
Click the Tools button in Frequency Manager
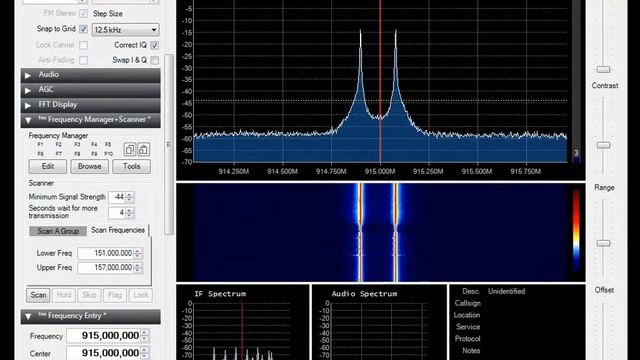pyautogui.click(x=131, y=167)
